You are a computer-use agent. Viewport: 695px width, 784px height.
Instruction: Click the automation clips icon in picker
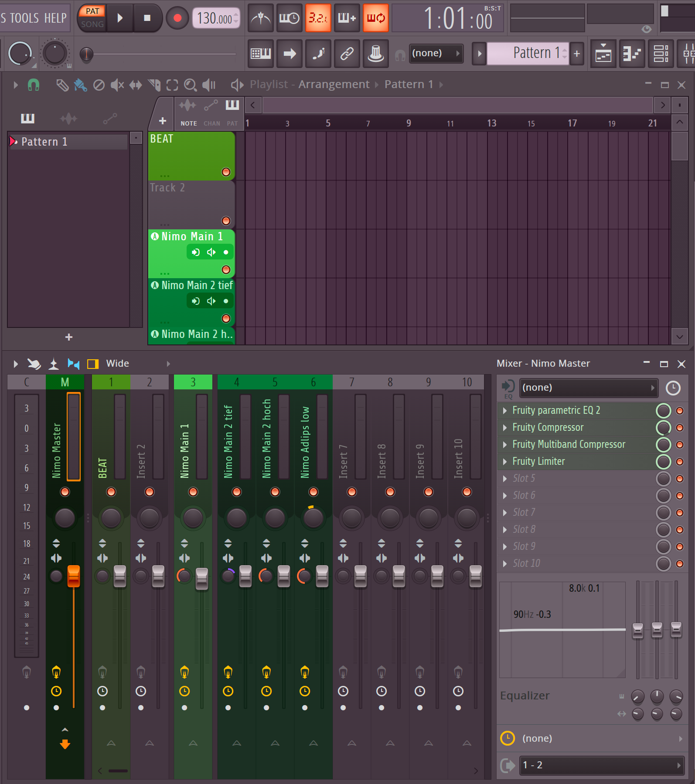(x=110, y=118)
